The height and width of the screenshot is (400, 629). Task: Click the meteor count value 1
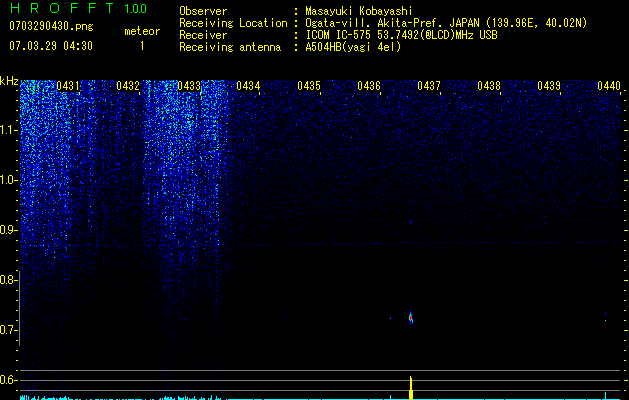pyautogui.click(x=142, y=46)
